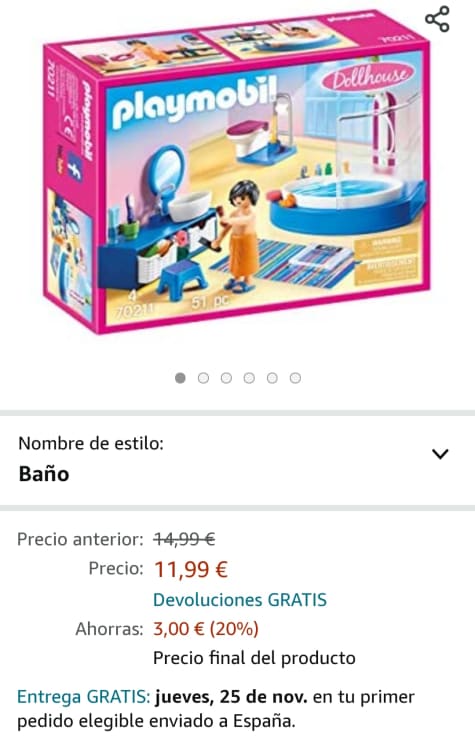Open the Playmobil bathroom product image
The width and height of the screenshot is (475, 748).
tap(237, 172)
